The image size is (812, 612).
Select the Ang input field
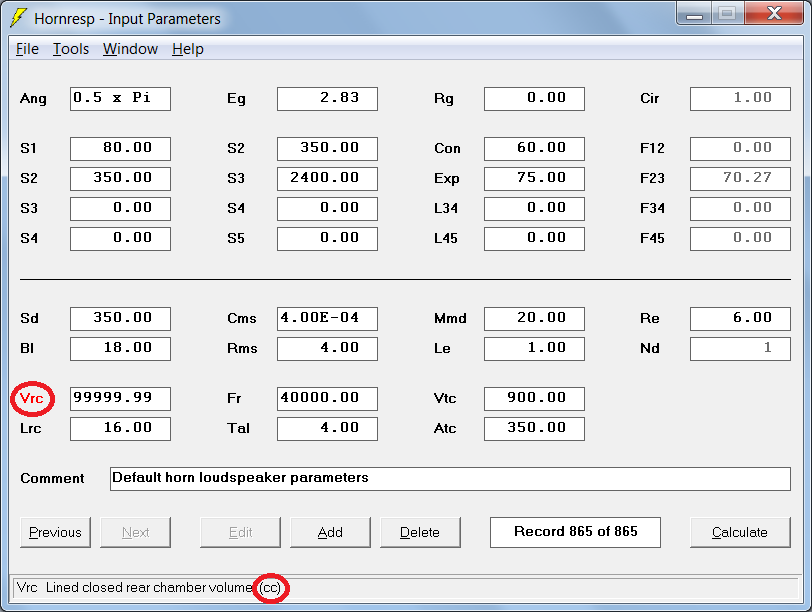click(x=120, y=99)
